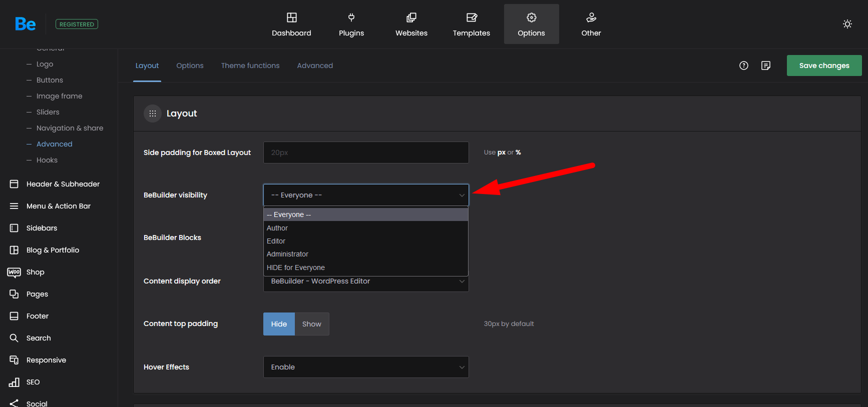Click the Options gear icon

(x=532, y=17)
